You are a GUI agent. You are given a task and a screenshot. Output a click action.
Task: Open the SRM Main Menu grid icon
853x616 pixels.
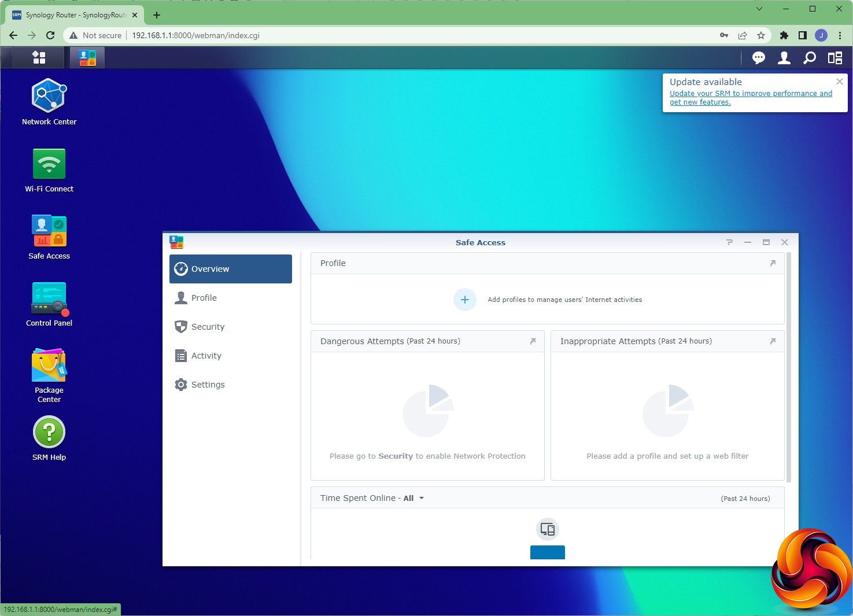[39, 57]
